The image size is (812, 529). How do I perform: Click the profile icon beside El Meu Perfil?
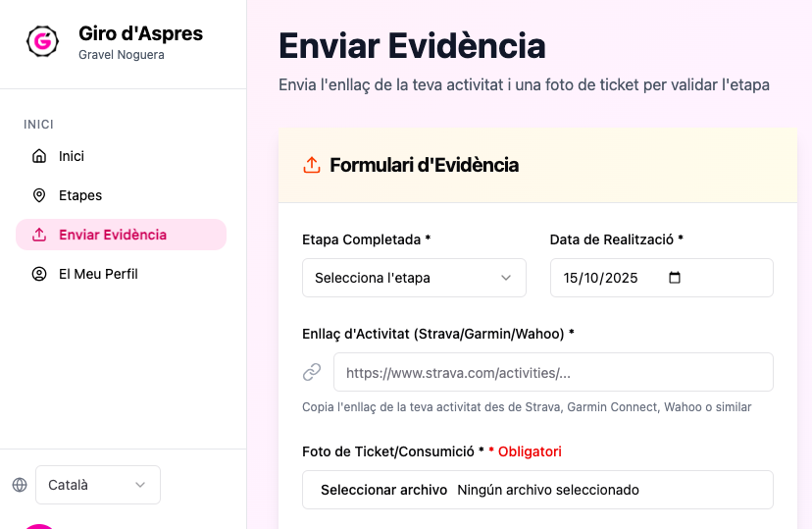[39, 274]
